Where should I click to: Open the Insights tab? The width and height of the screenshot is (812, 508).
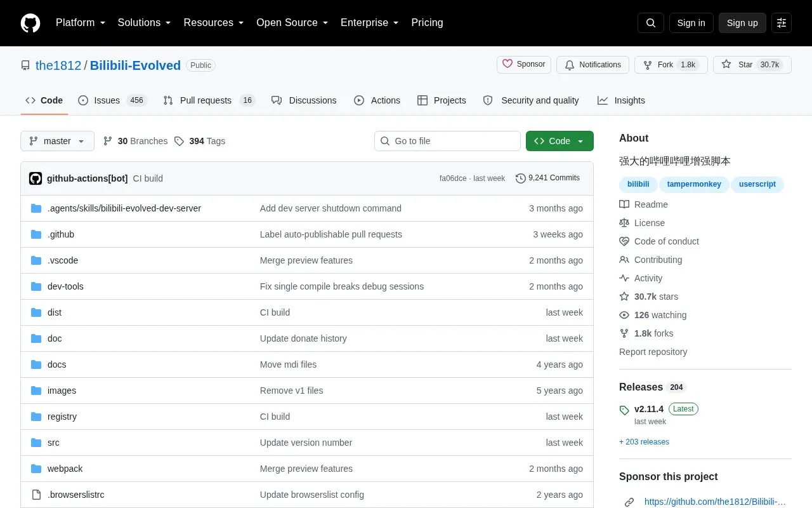(621, 100)
